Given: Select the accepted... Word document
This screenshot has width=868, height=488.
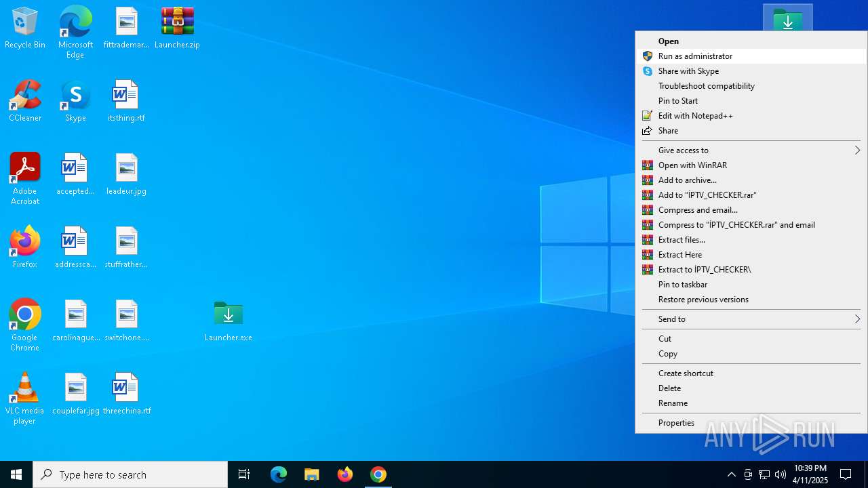Looking at the screenshot, I should [75, 175].
